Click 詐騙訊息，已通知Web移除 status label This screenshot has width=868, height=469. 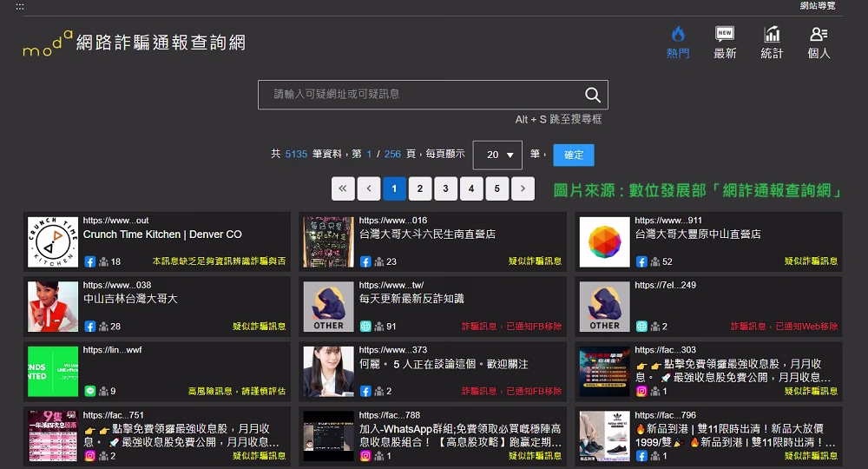coord(784,327)
